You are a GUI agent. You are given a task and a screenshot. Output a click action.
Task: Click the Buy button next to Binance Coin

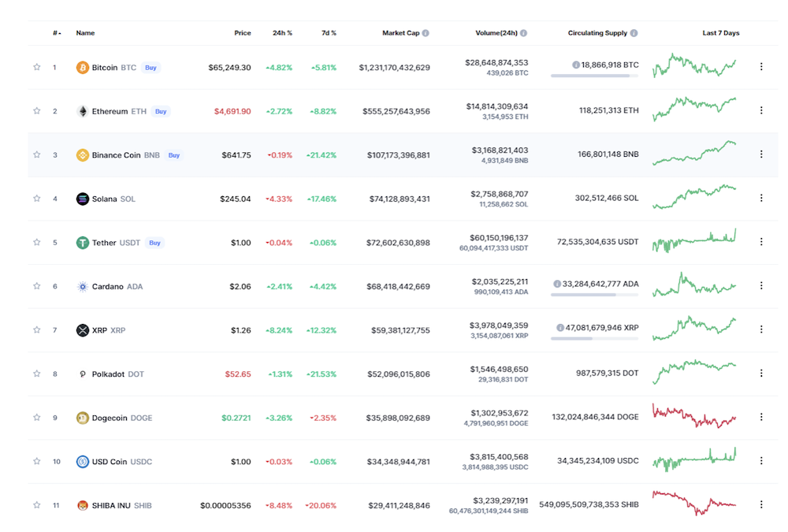[174, 155]
